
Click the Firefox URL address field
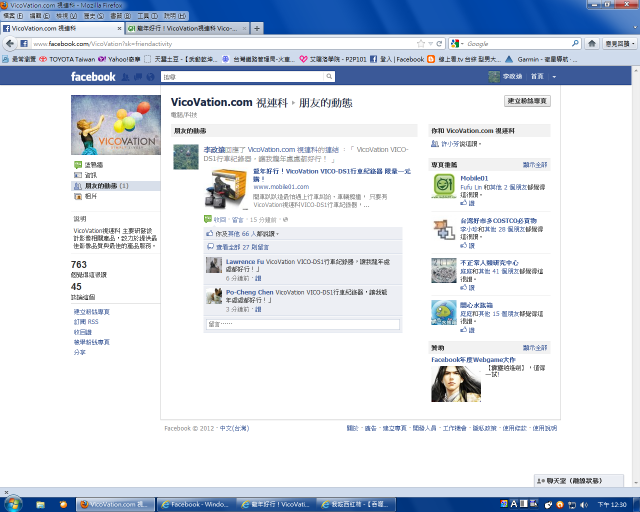222,43
